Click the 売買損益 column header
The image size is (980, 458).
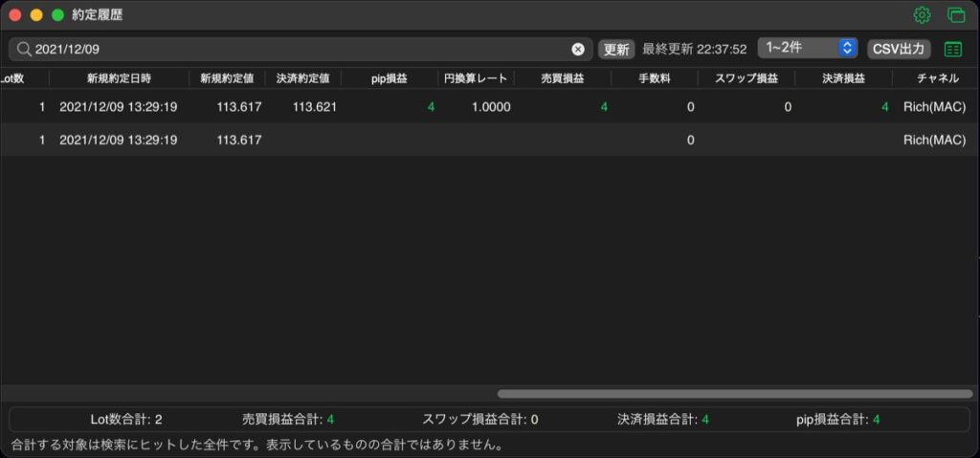click(562, 78)
